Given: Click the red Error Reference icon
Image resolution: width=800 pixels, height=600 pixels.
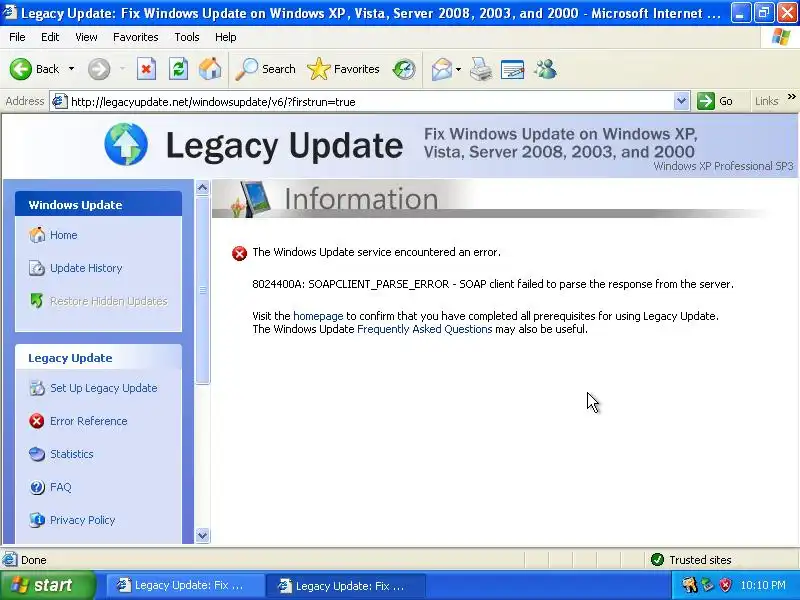Looking at the screenshot, I should pyautogui.click(x=37, y=421).
